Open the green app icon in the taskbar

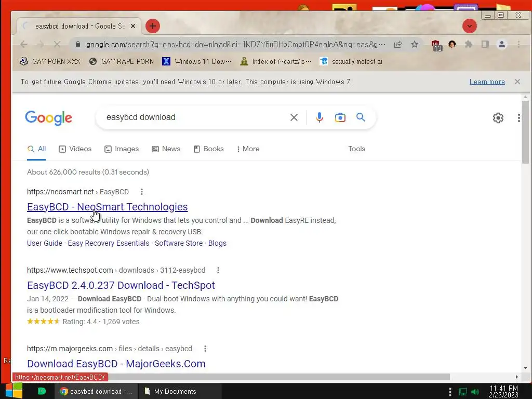click(42, 391)
